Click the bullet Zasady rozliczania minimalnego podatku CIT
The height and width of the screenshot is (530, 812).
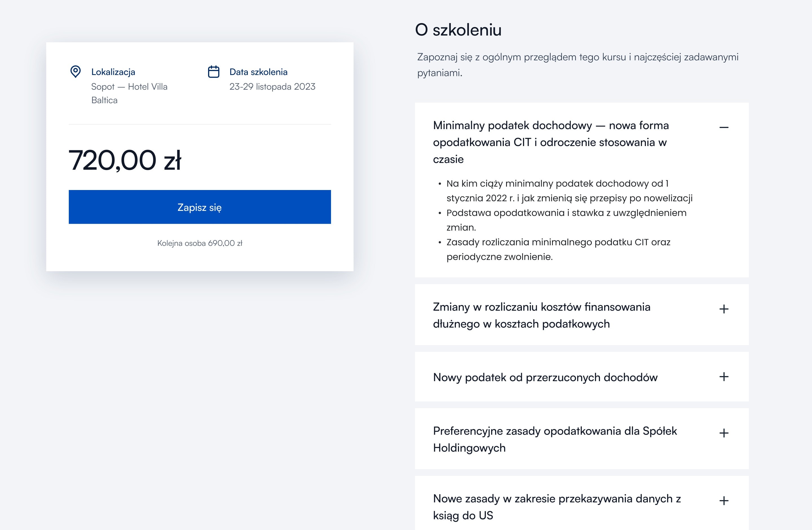coord(558,249)
